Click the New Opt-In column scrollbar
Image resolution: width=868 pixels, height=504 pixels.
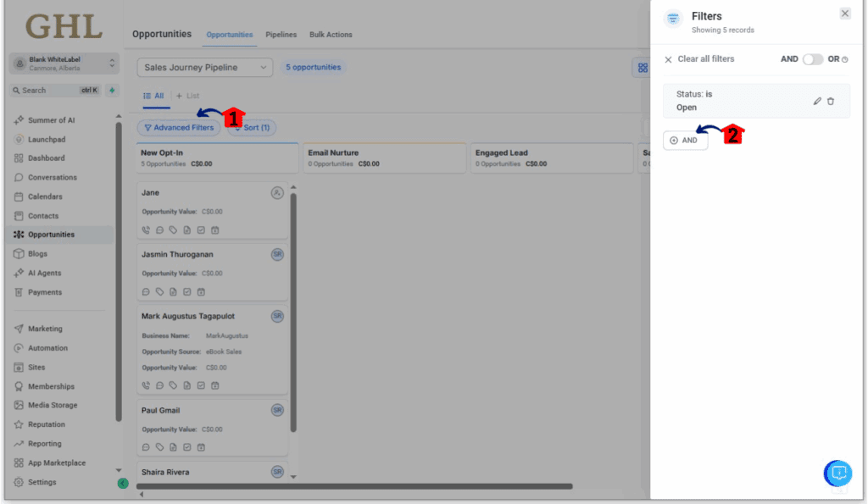pyautogui.click(x=293, y=313)
